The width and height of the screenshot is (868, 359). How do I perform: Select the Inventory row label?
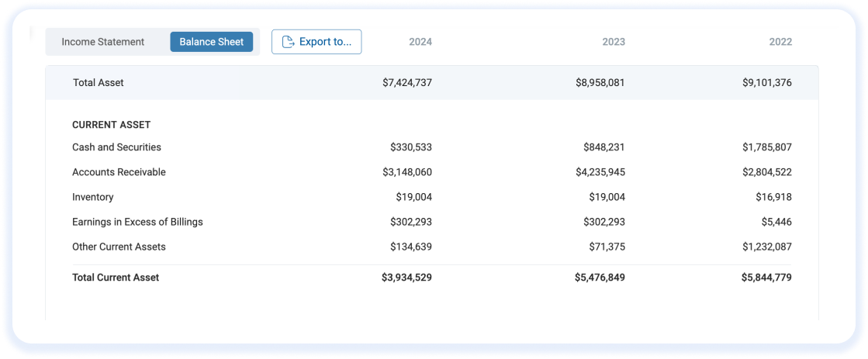(x=93, y=197)
